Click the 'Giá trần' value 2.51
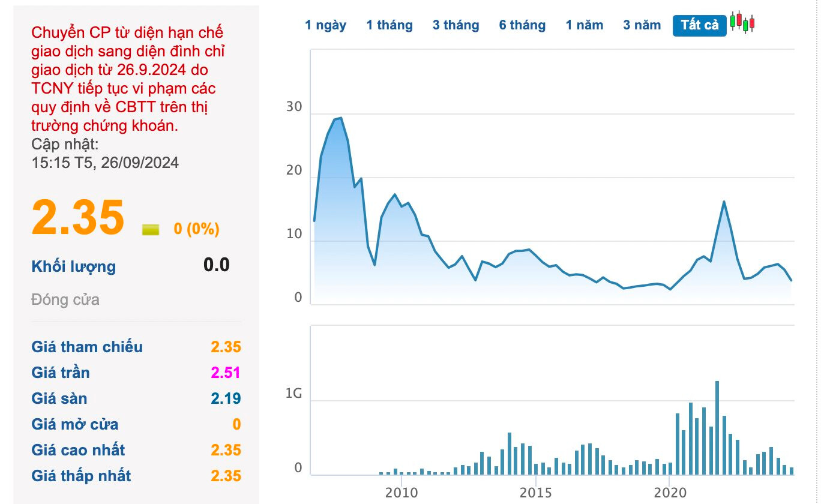The height and width of the screenshot is (504, 821). 225,373
